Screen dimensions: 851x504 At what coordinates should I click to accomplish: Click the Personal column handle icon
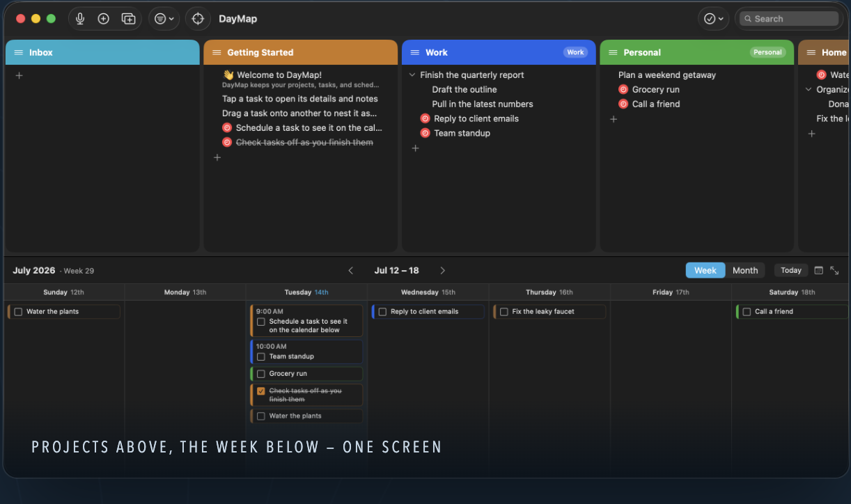[613, 52]
